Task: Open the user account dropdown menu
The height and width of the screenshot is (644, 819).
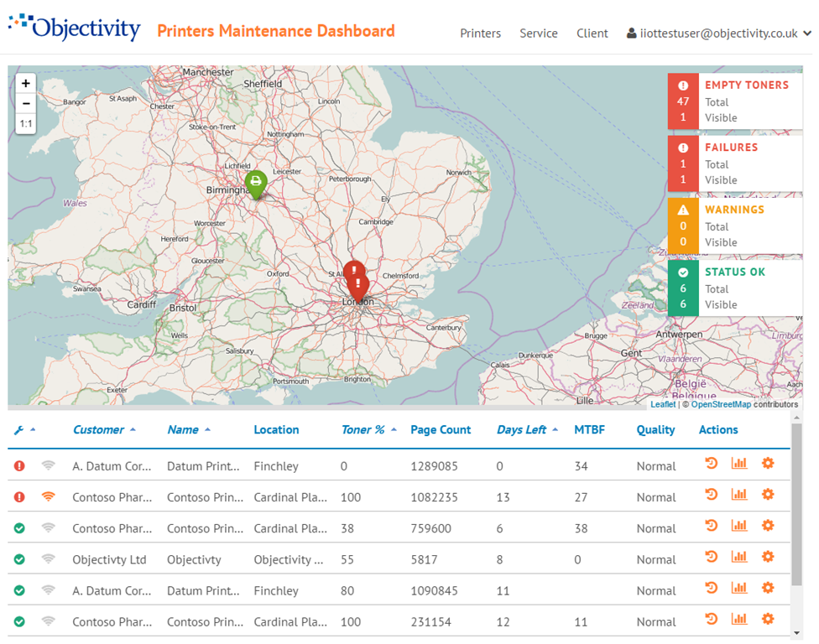Action: pyautogui.click(x=718, y=34)
